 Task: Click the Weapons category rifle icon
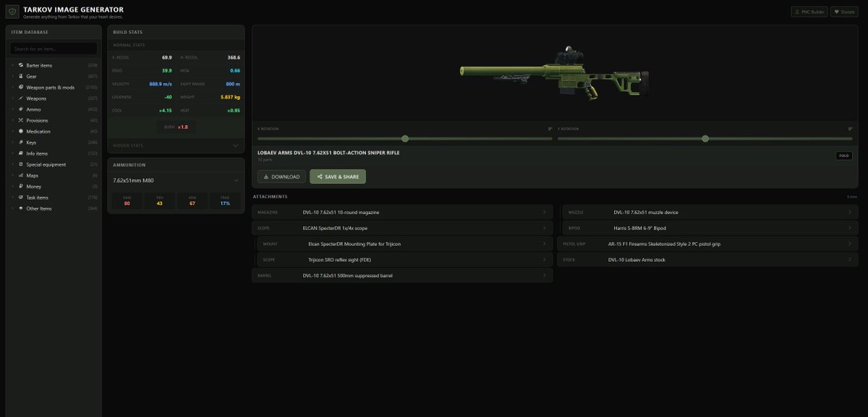coord(21,98)
